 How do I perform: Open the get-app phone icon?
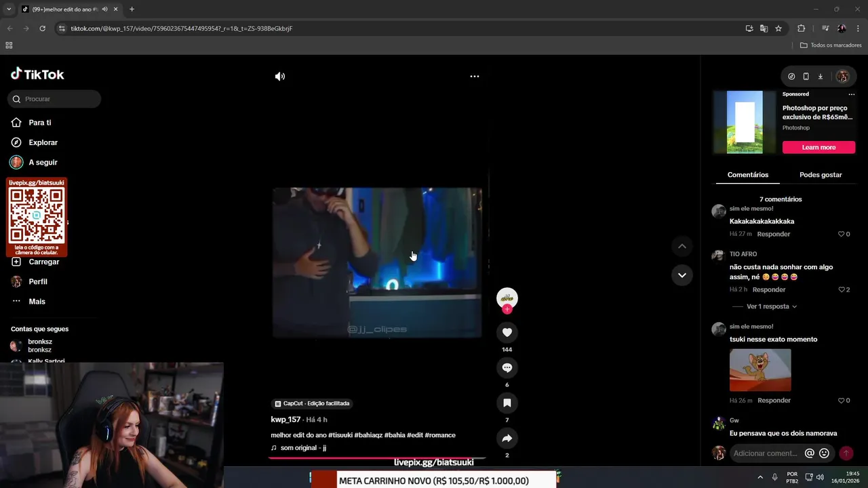pyautogui.click(x=806, y=77)
